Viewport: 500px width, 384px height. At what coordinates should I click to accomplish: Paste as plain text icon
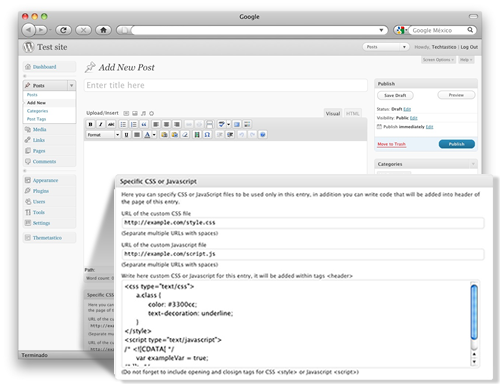point(164,135)
